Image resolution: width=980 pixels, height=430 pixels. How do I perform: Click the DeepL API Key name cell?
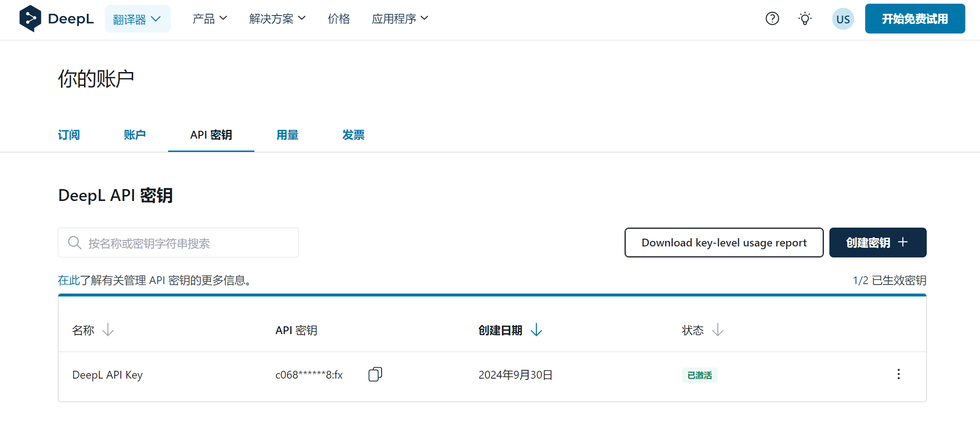[107, 375]
